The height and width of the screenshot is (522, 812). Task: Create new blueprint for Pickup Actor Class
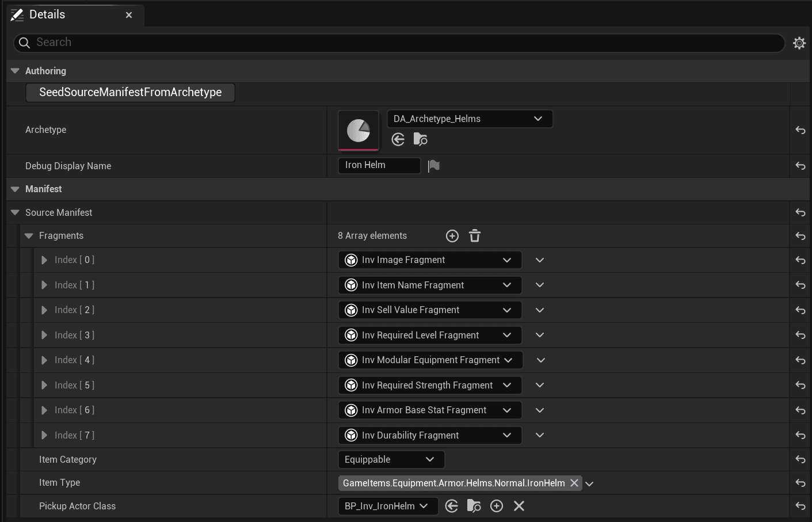pyautogui.click(x=497, y=506)
